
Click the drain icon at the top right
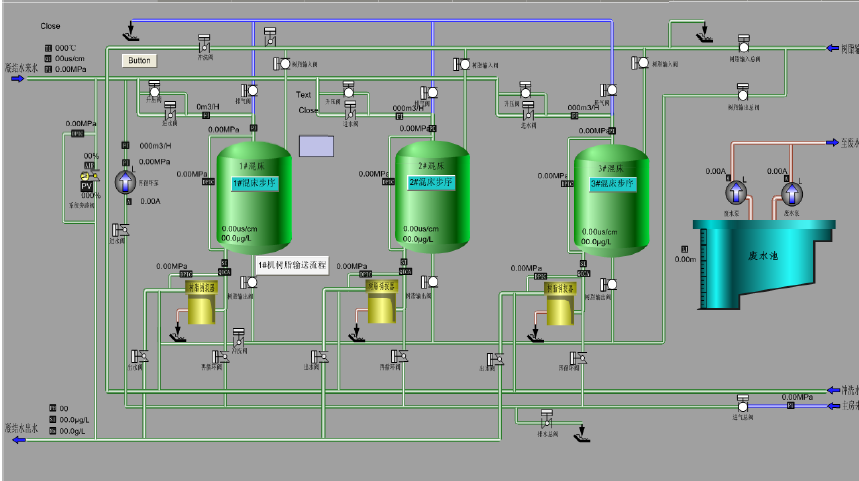coord(705,37)
